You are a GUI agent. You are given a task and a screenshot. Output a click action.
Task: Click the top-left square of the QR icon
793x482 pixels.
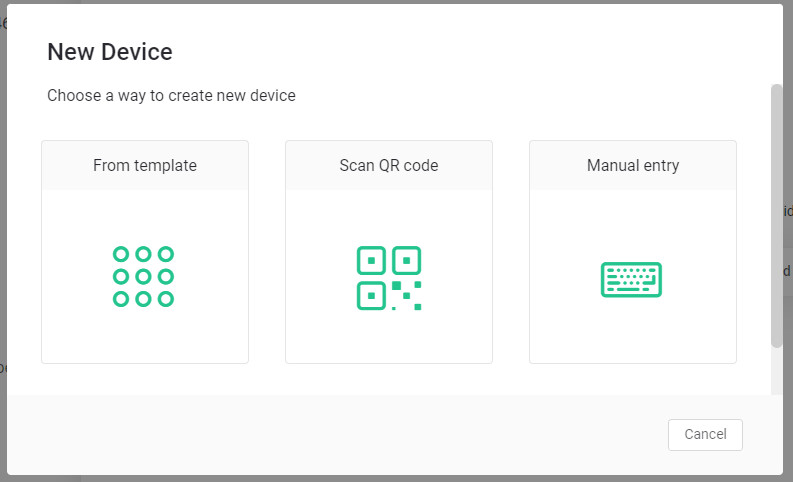tap(372, 261)
